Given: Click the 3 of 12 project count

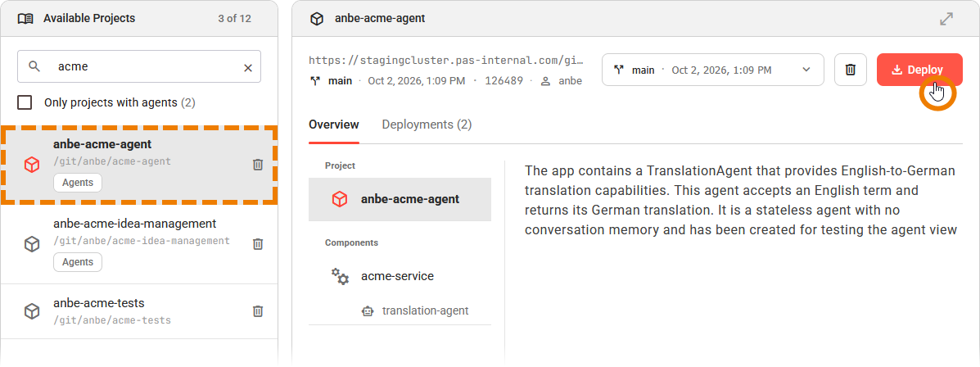Looking at the screenshot, I should click(x=234, y=19).
